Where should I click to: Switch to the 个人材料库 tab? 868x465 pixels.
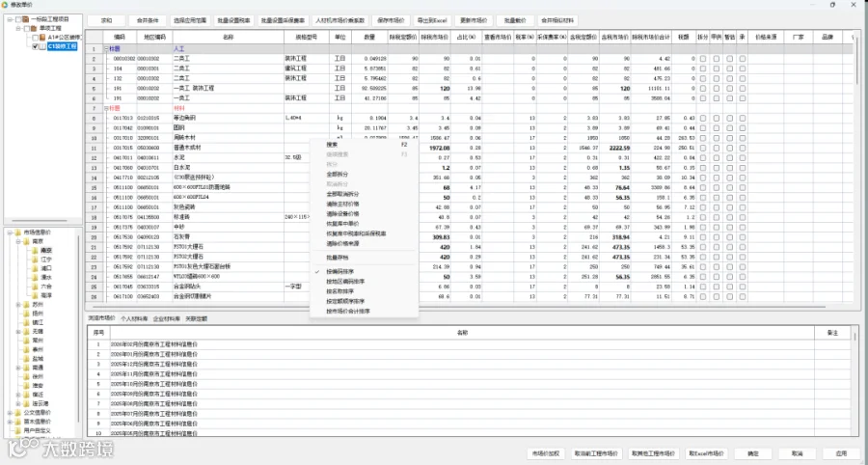(x=134, y=319)
